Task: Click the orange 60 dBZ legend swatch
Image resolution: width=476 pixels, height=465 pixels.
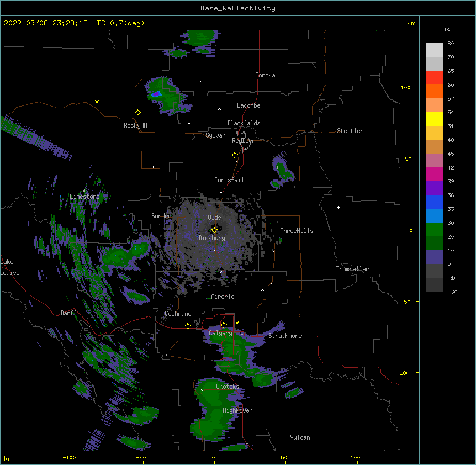Action: click(434, 91)
